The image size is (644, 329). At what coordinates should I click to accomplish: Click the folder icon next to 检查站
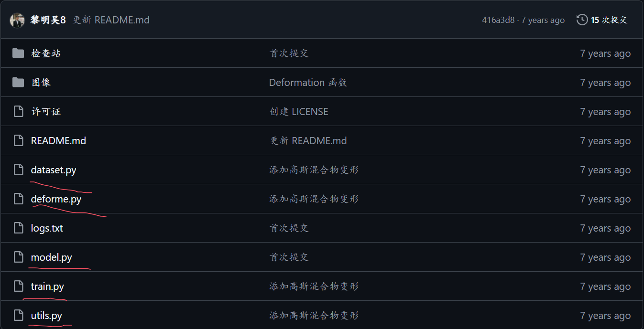pos(18,53)
